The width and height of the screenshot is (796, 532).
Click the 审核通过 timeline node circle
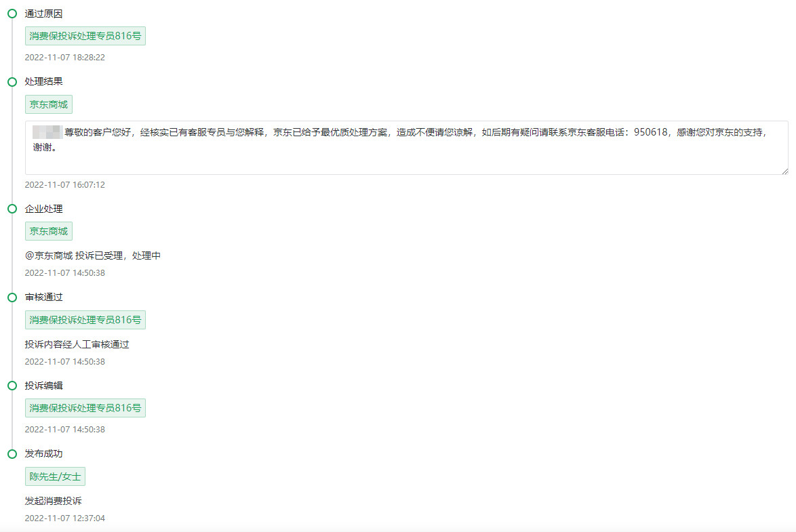pyautogui.click(x=12, y=298)
